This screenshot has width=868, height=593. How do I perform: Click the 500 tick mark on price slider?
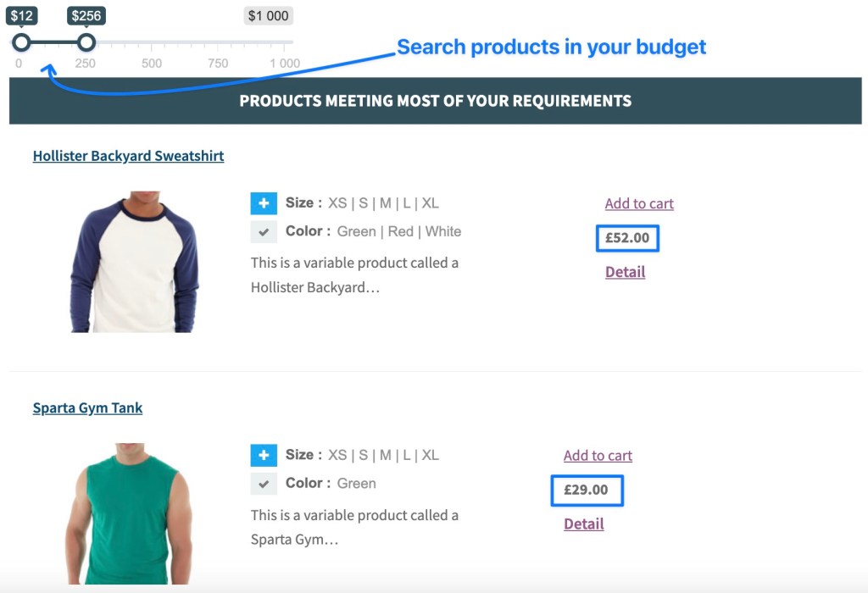(152, 64)
